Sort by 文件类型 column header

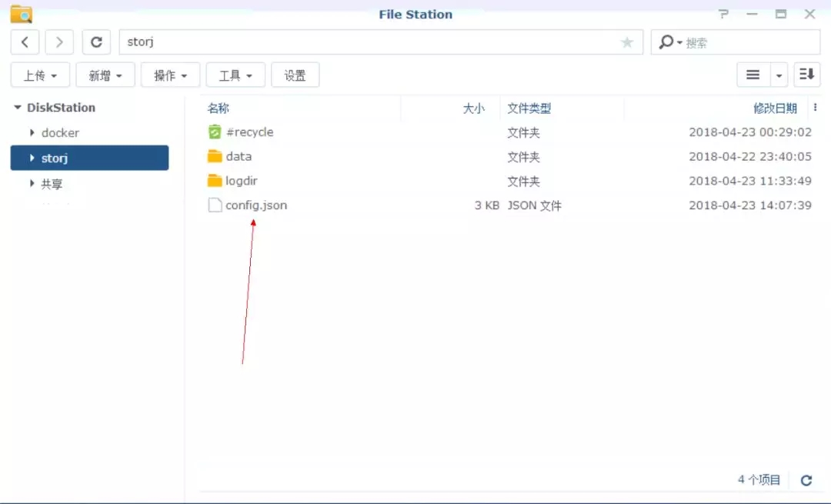pos(529,108)
